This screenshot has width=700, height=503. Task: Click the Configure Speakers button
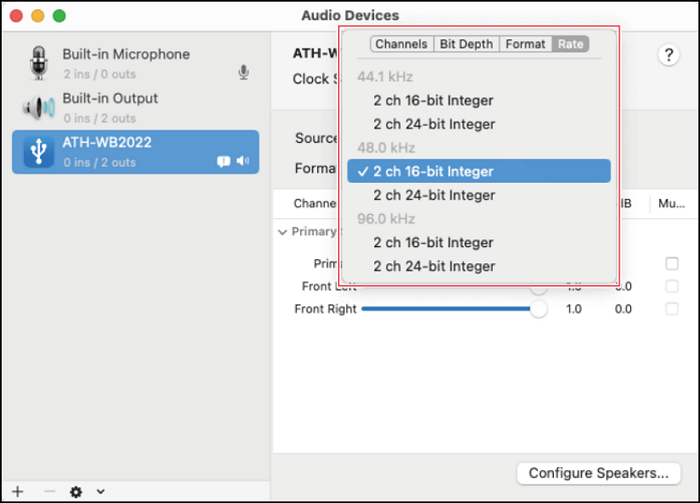598,473
